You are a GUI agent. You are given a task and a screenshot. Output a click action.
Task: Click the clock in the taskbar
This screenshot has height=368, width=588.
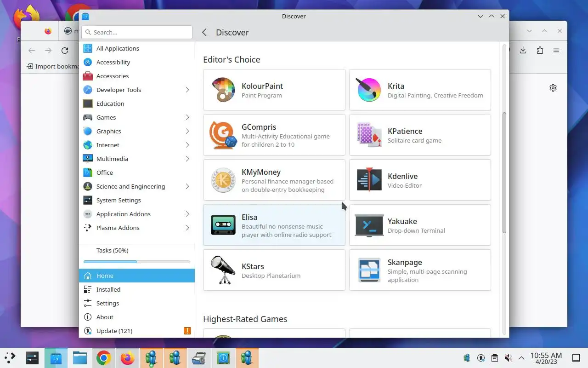(x=546, y=358)
